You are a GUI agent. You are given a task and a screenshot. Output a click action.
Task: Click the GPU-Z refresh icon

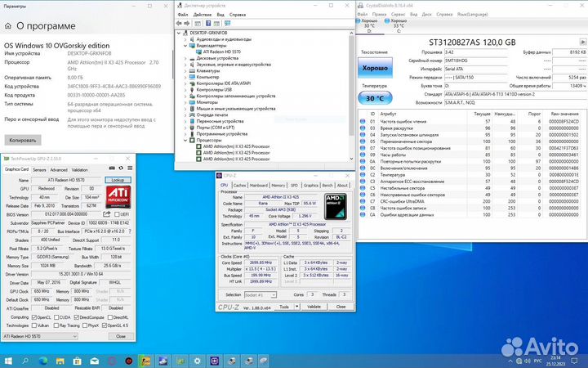121,168
